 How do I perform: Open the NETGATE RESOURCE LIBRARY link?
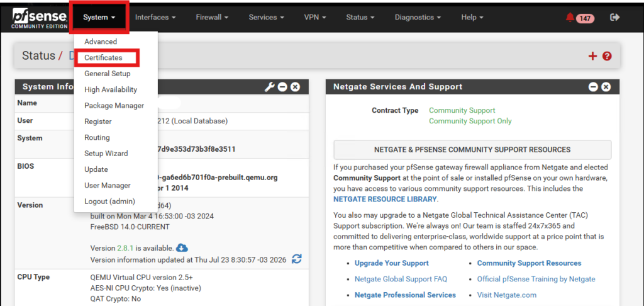386,199
